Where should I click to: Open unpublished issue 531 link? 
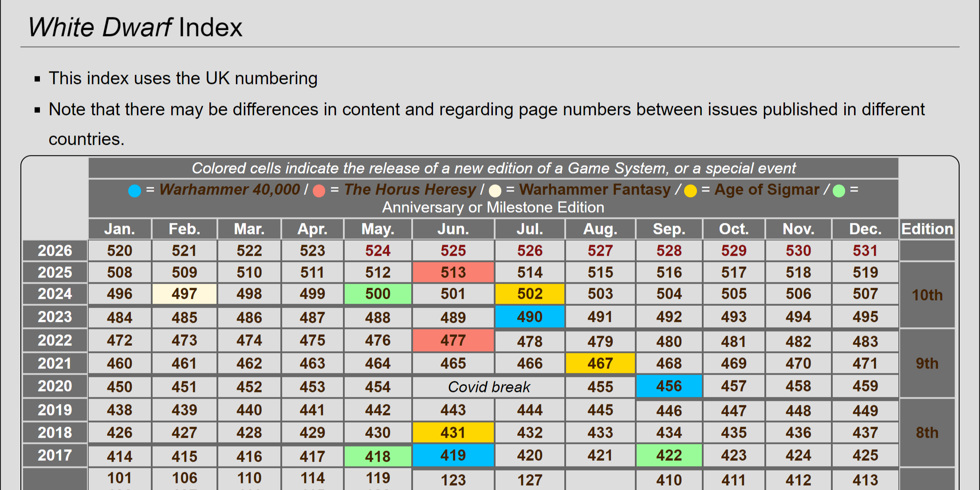865,251
